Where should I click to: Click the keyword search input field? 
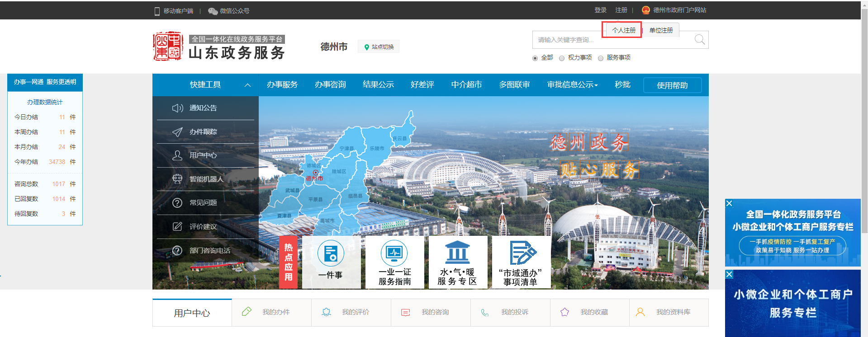pos(611,40)
